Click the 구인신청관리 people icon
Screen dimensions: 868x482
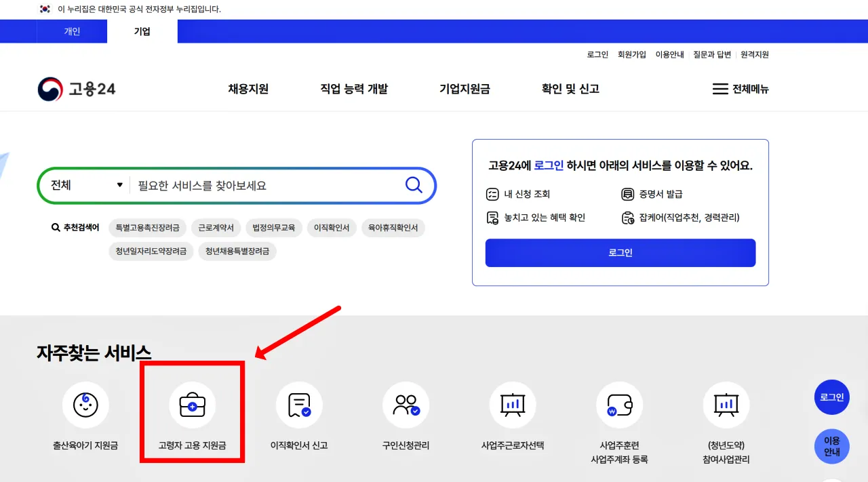406,404
